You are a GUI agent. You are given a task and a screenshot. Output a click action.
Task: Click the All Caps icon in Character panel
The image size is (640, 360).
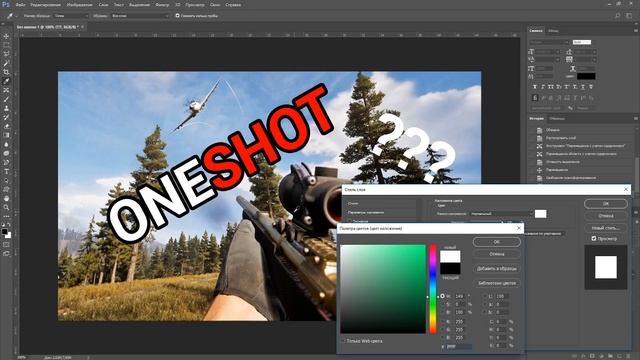point(551,87)
